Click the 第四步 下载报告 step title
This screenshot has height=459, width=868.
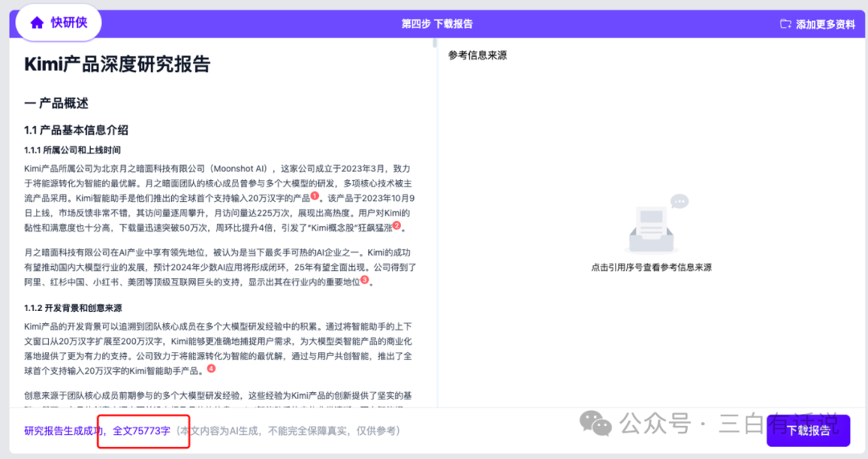click(x=436, y=24)
